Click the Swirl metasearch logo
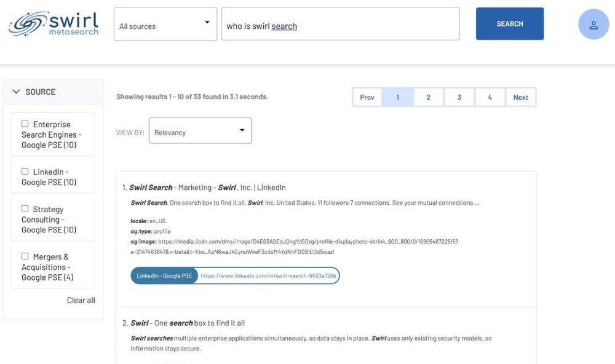 [x=54, y=24]
